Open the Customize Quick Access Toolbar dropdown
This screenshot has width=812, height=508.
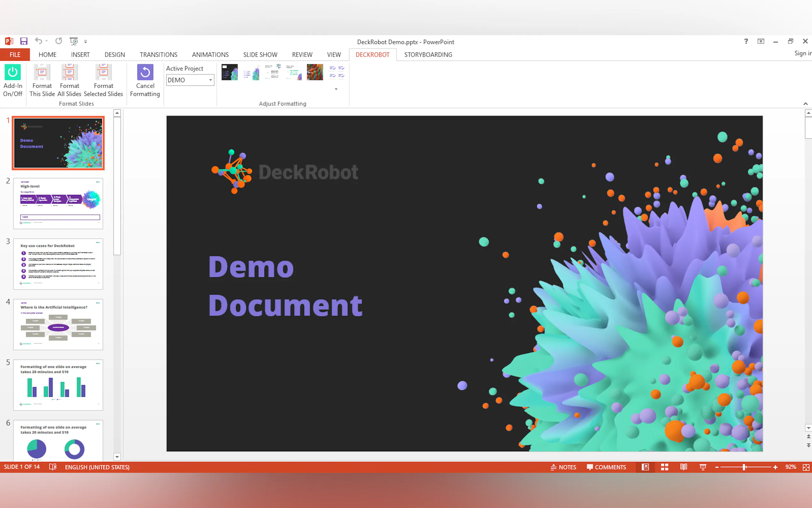(x=86, y=42)
